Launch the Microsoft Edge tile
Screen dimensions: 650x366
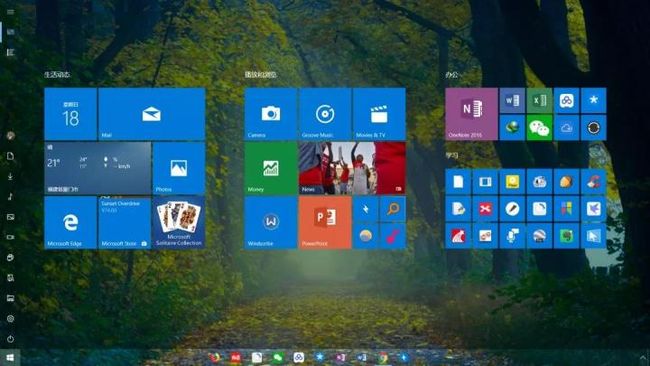point(70,223)
